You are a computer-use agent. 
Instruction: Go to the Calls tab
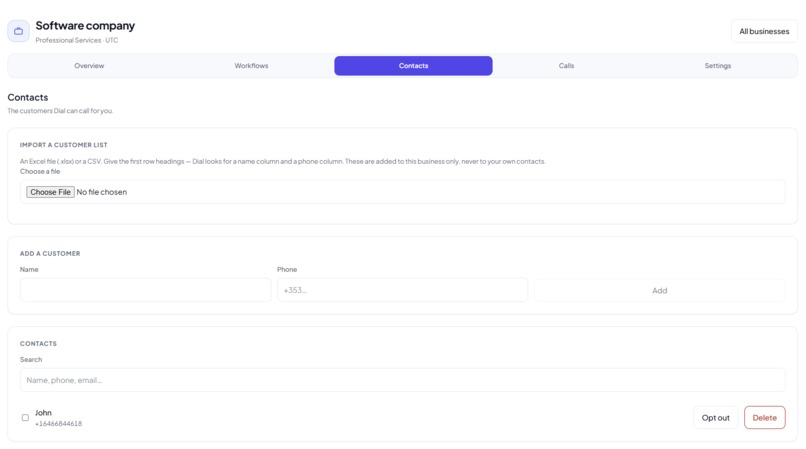(x=566, y=66)
